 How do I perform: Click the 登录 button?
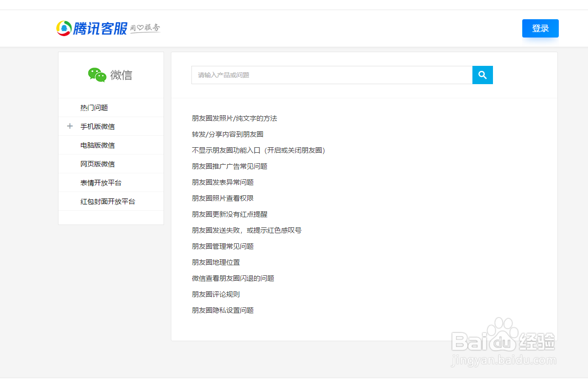(x=540, y=28)
